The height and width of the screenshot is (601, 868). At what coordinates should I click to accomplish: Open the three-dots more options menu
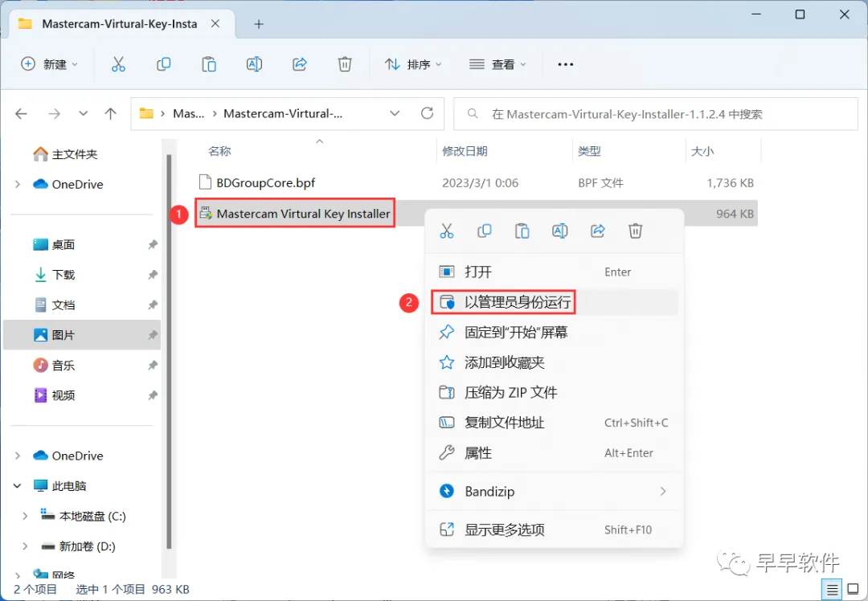(x=565, y=65)
